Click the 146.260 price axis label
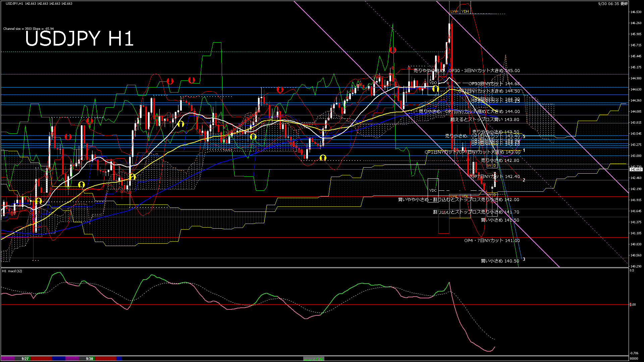This screenshot has height=362, width=644. click(636, 23)
